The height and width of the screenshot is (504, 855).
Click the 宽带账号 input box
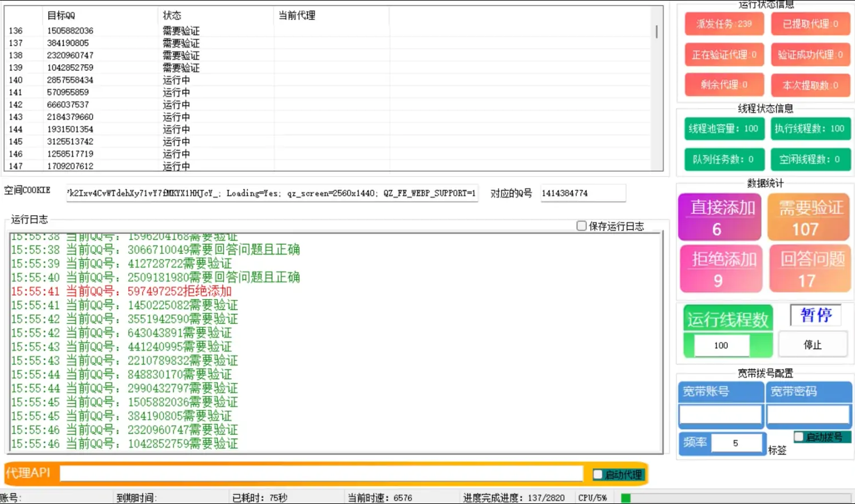[721, 415]
